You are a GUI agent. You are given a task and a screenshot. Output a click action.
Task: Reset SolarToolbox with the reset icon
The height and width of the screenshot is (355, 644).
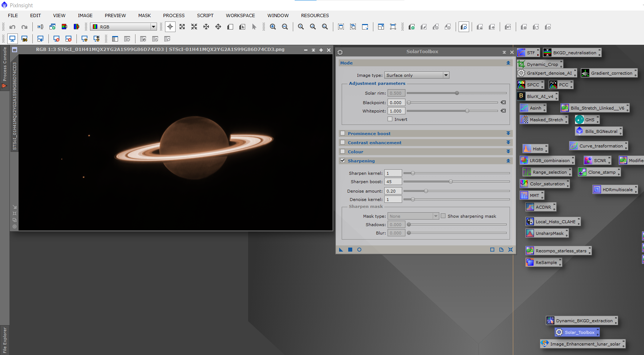(510, 250)
